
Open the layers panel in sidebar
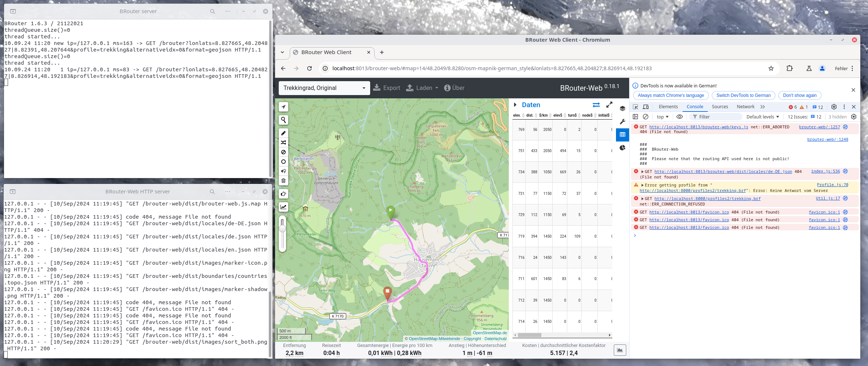click(623, 108)
